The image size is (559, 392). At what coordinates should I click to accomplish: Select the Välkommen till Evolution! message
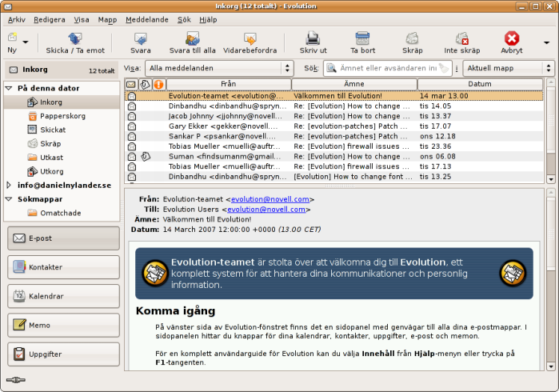[334, 96]
